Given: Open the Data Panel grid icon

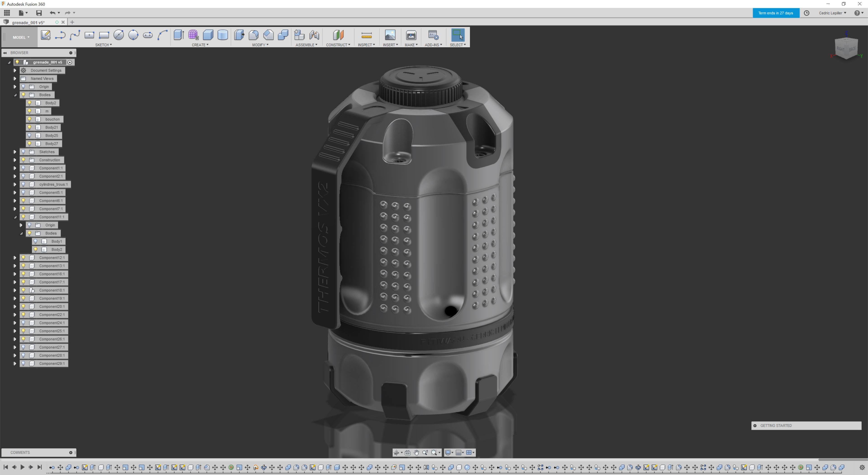Looking at the screenshot, I should (7, 13).
